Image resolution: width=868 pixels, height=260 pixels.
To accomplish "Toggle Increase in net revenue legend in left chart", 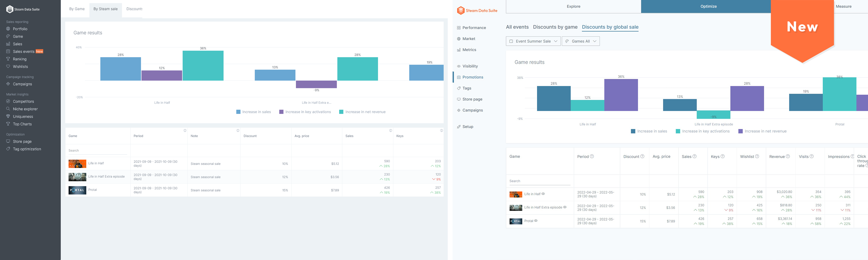I will point(362,112).
